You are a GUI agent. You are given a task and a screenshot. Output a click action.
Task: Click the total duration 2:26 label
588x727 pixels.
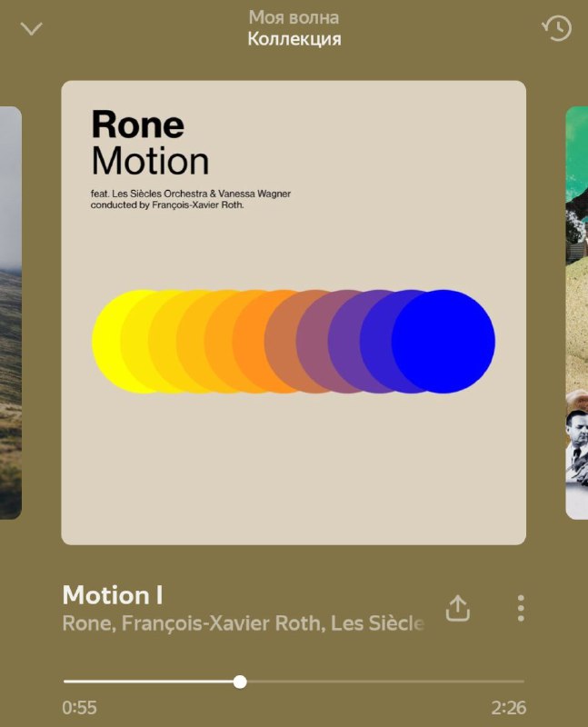[x=509, y=708]
